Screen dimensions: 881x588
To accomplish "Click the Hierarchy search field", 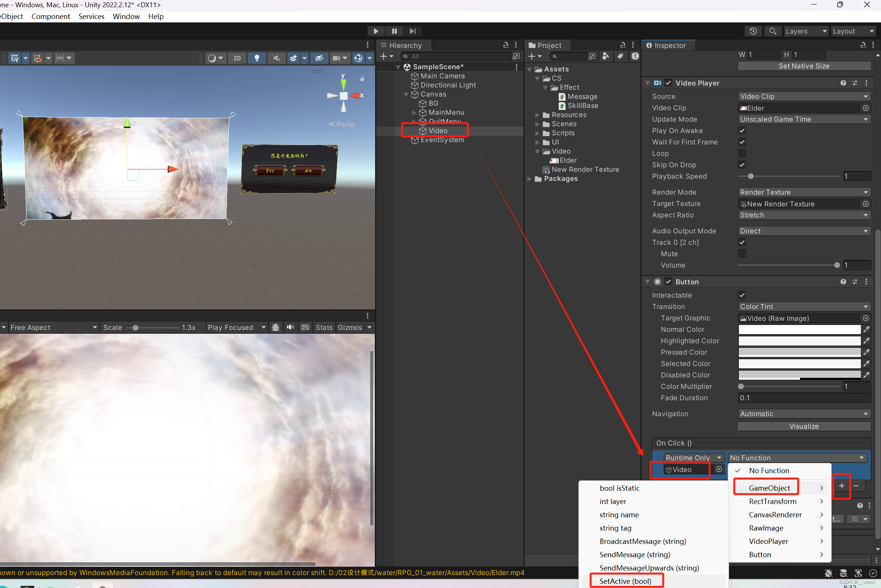I will [x=456, y=56].
